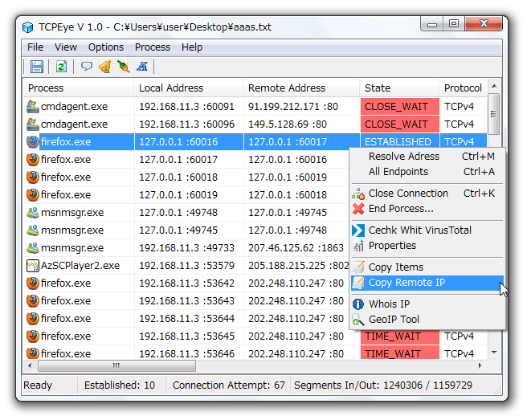Image resolution: width=527 pixels, height=420 pixels.
Task: Sort by Remote Address column header
Action: (301, 88)
